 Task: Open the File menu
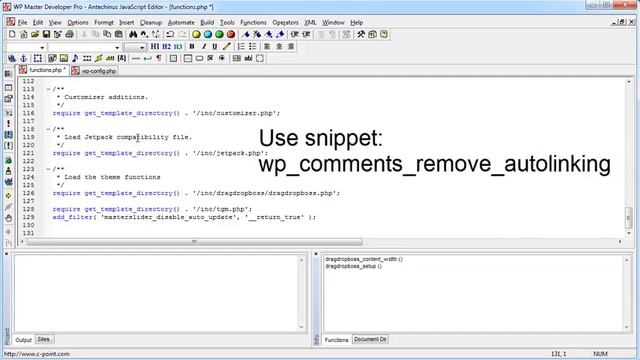click(x=22, y=22)
